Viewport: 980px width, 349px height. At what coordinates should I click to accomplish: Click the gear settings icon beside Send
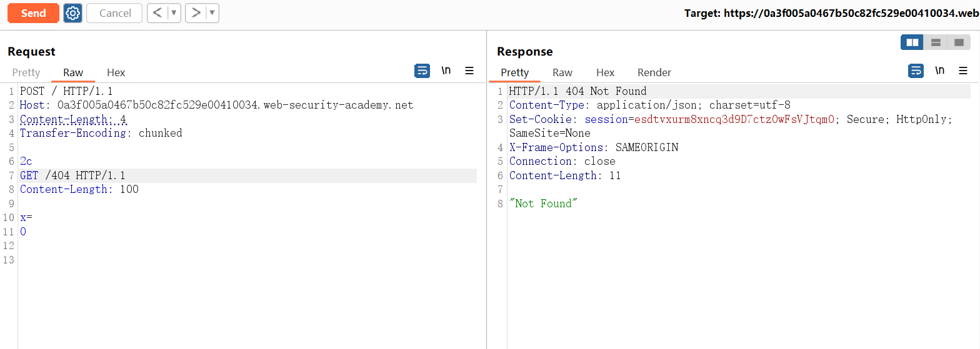click(x=73, y=13)
